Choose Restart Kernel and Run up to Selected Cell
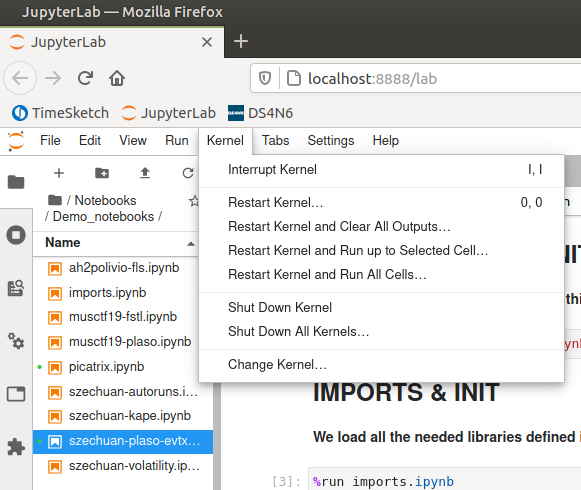The width and height of the screenshot is (581, 490). pos(381,251)
